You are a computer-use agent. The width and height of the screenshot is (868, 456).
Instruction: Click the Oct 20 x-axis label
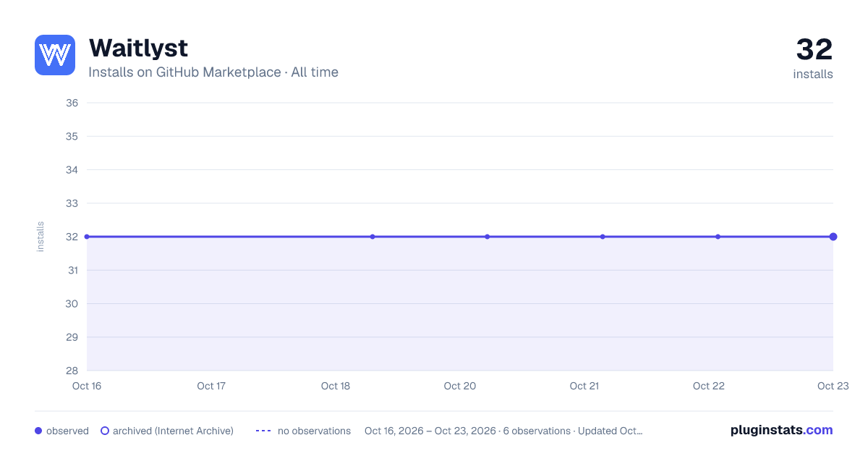460,386
